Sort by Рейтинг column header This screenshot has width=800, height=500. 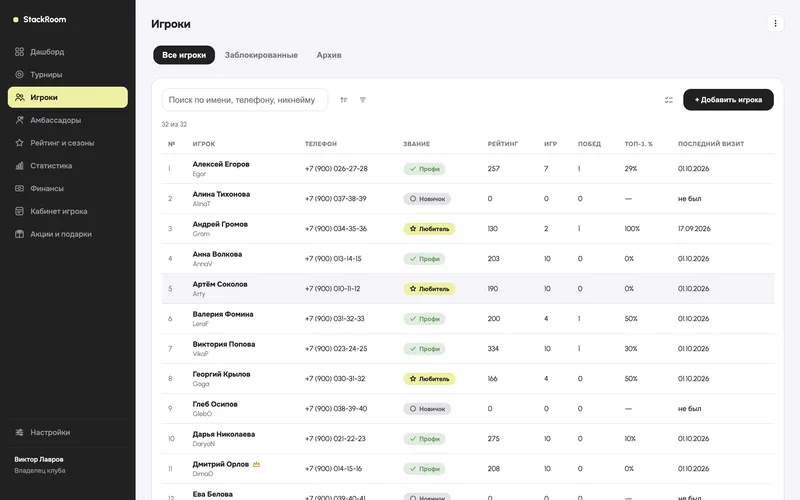click(x=503, y=144)
